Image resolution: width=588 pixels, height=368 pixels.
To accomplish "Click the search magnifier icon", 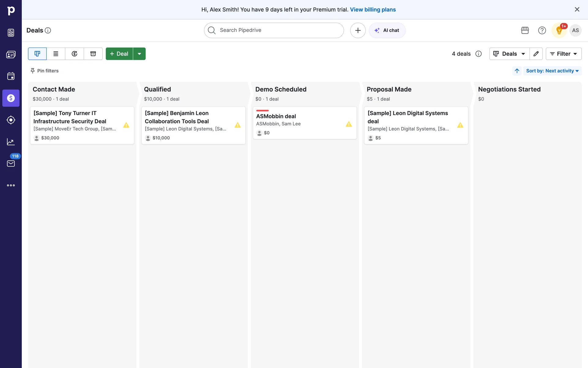I will 212,30.
